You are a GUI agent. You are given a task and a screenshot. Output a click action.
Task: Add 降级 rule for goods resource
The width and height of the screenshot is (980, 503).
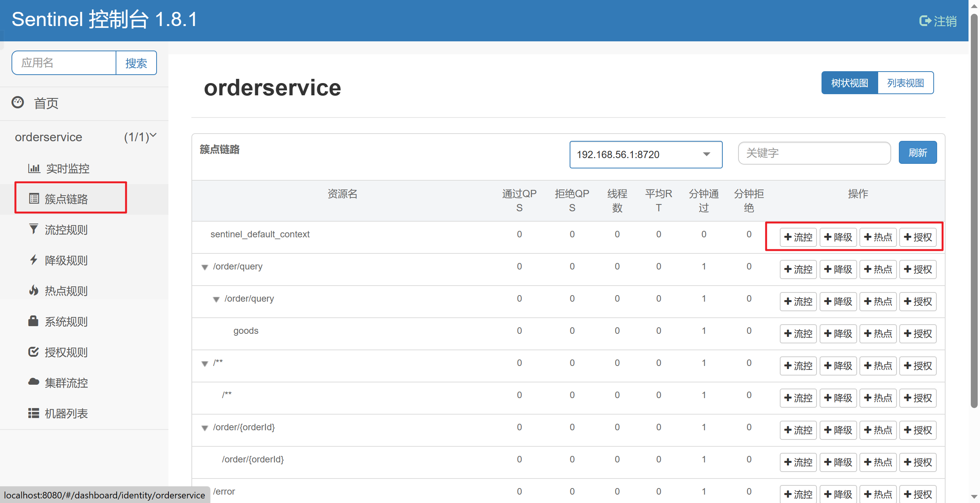click(x=838, y=334)
